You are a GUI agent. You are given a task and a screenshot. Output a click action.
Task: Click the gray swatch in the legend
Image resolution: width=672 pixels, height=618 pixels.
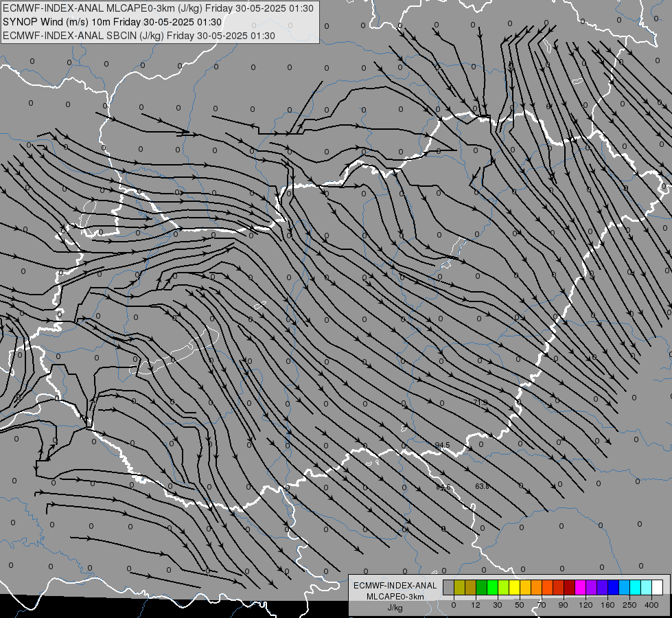pyautogui.click(x=449, y=587)
